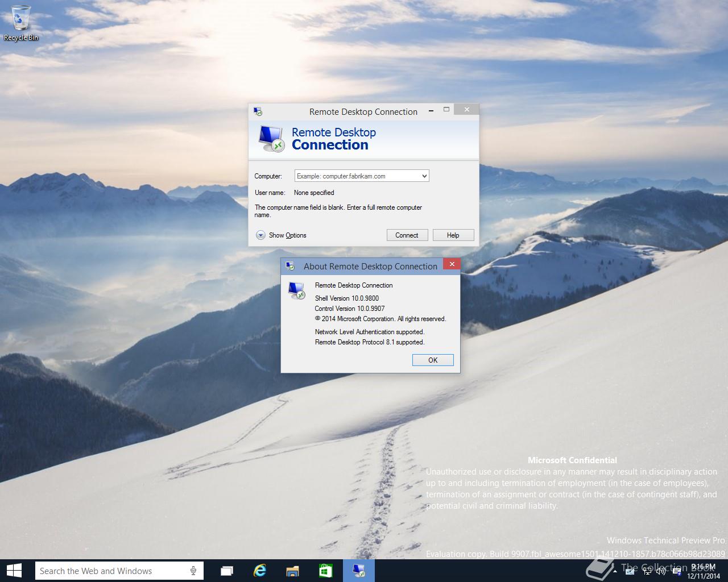The image size is (728, 582).
Task: Show hidden tray icons arrow
Action: point(615,571)
